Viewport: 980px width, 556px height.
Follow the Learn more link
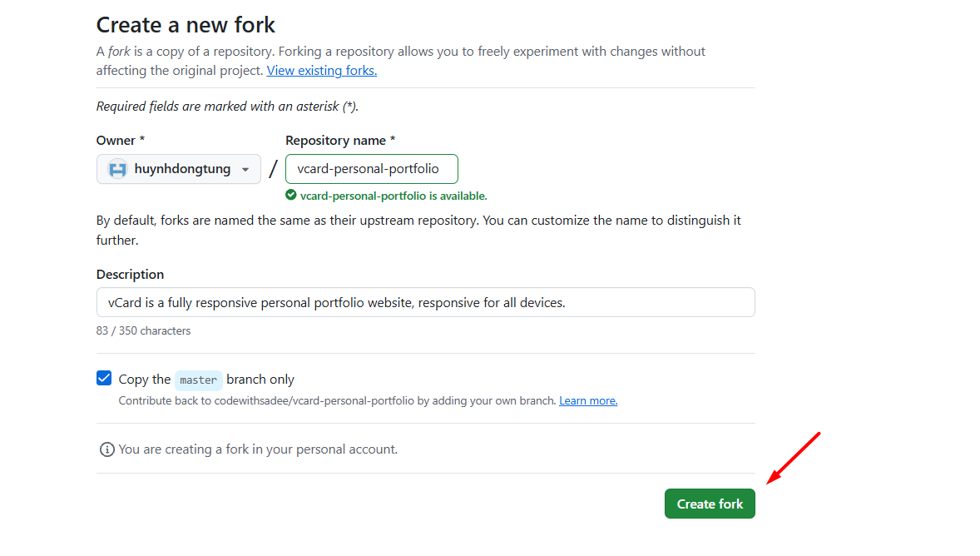[x=588, y=400]
